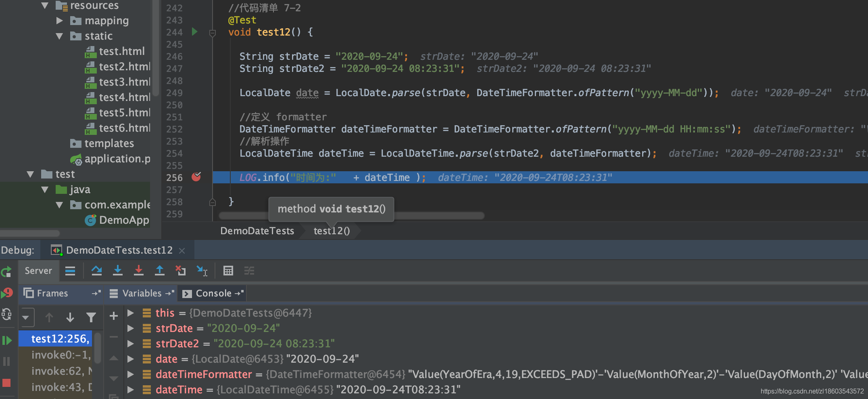Open the thread selector dropdown in Frames
This screenshot has height=399, width=868.
[26, 317]
